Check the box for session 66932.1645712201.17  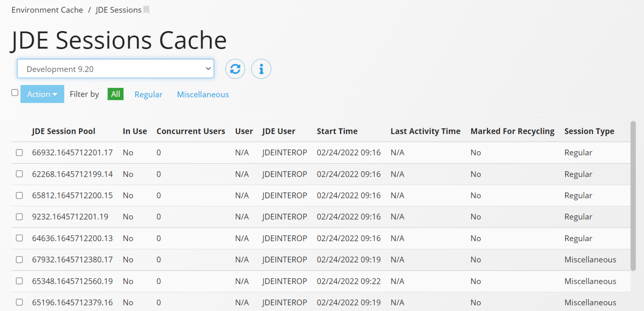(19, 153)
